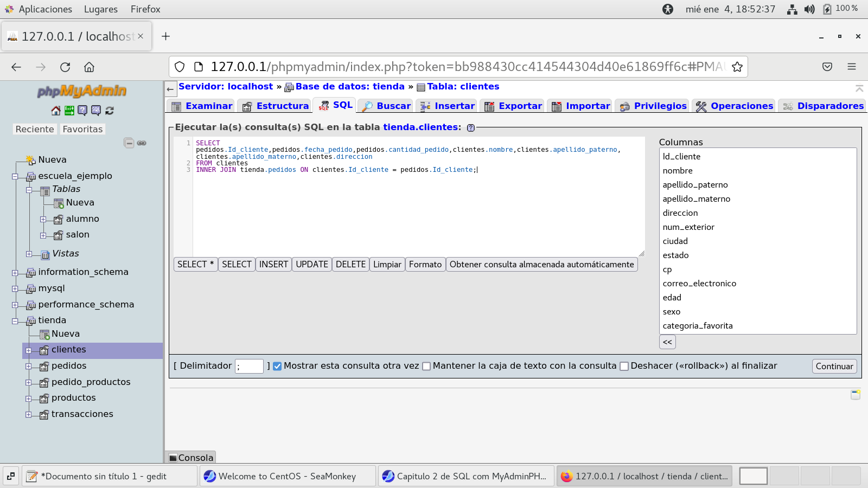This screenshot has width=868, height=488.
Task: Collapse the tienda database tree
Action: pyautogui.click(x=15, y=321)
